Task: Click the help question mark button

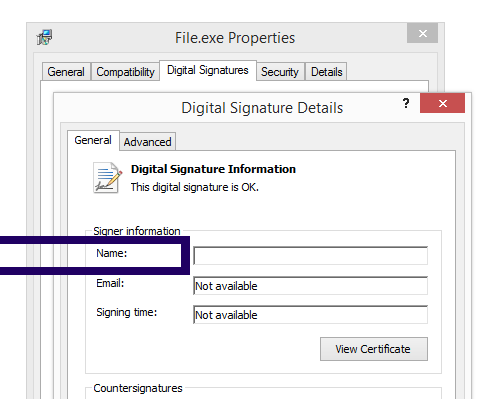Action: click(406, 103)
